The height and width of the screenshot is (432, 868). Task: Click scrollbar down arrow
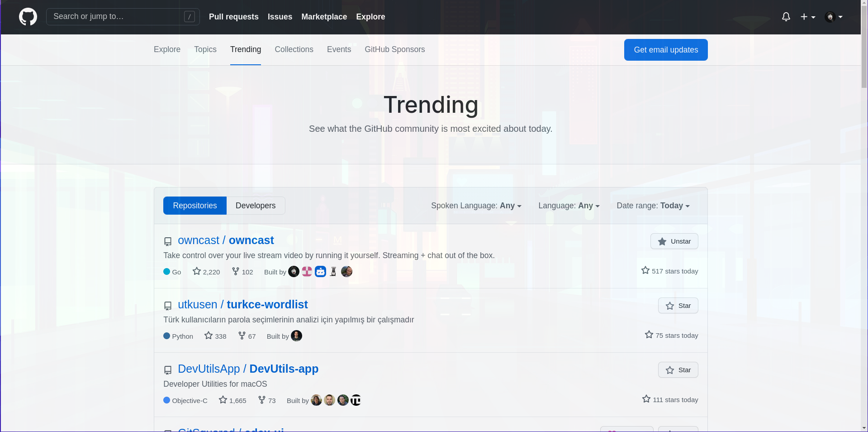click(864, 428)
